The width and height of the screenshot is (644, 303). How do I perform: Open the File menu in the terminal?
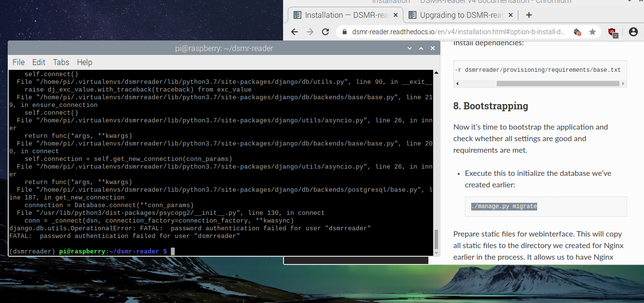18,62
